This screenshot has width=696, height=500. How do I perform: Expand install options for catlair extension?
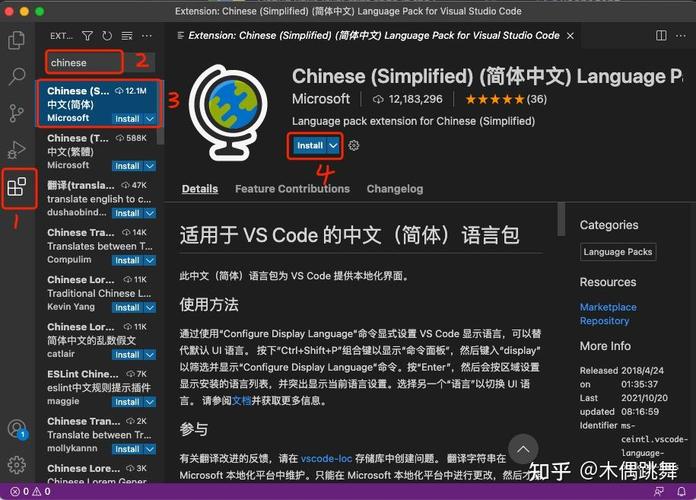[150, 355]
